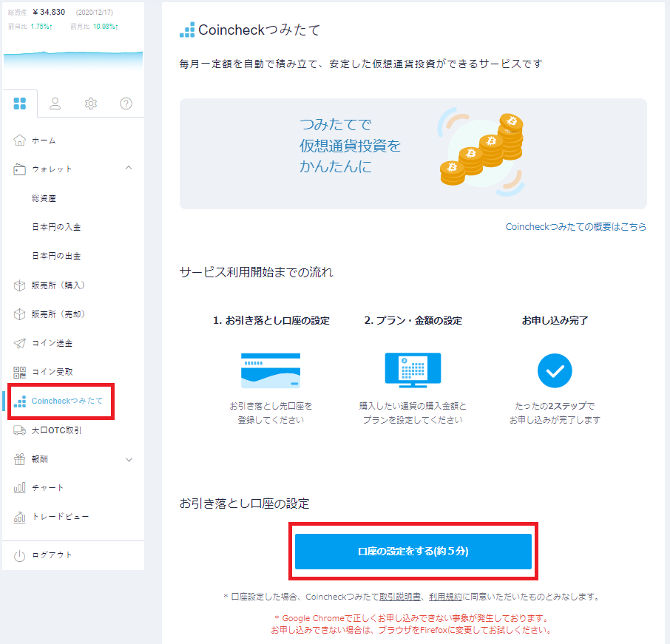
Task: Expand the 報酬 section chevron
Action: tap(129, 460)
